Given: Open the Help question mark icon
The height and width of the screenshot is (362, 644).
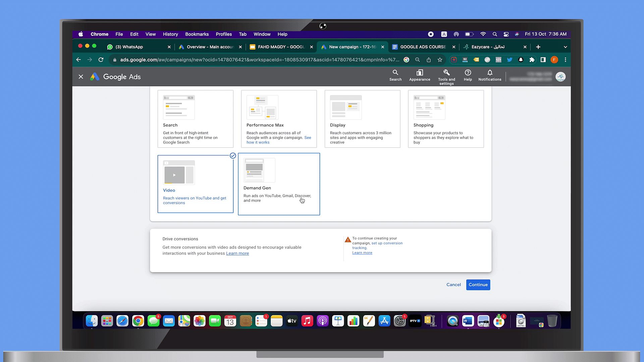Looking at the screenshot, I should (x=468, y=72).
